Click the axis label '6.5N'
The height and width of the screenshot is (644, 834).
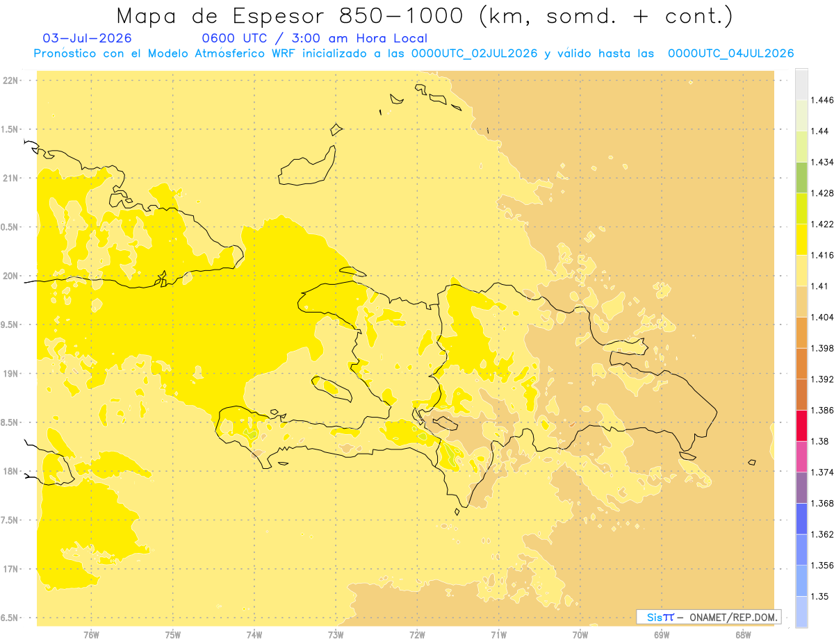tap(10, 618)
